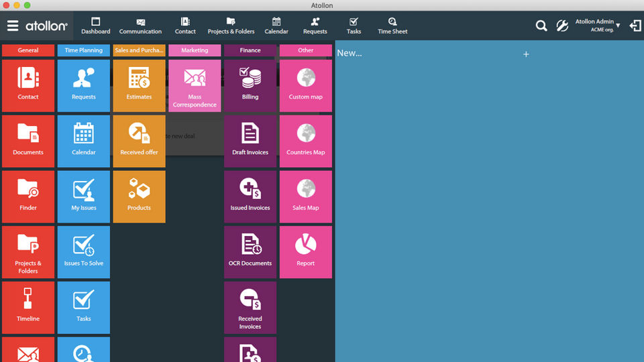This screenshot has width=644, height=362.
Task: Select the Sales and Purchase category header
Action: click(140, 50)
